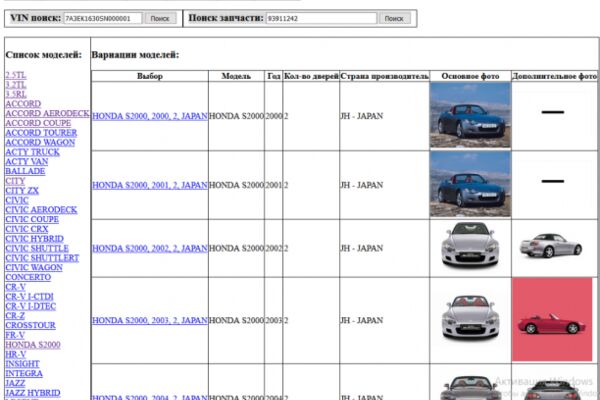Select INTEGRA model
The width and height of the screenshot is (600, 400).
[24, 374]
